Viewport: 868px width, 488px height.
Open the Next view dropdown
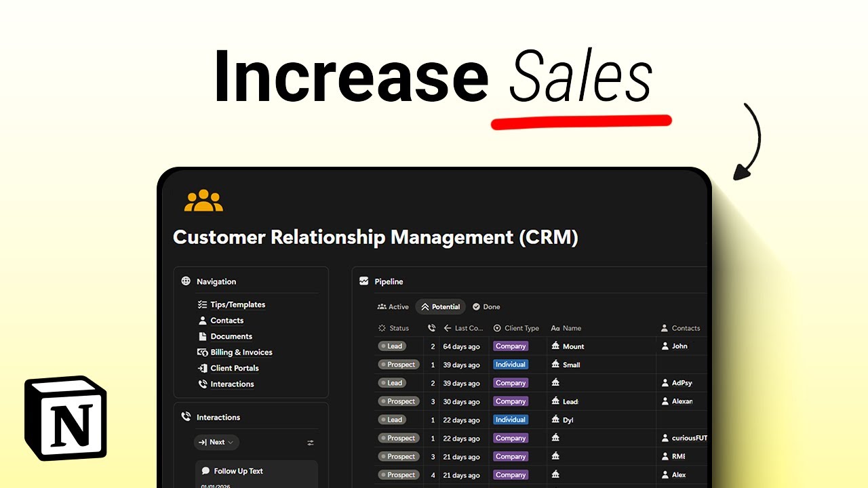(x=216, y=443)
